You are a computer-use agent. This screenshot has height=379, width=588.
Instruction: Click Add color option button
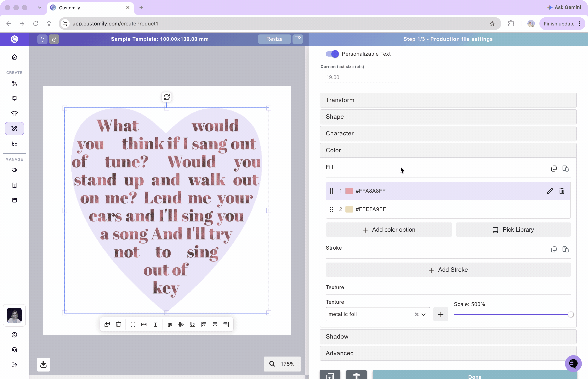[x=389, y=230]
